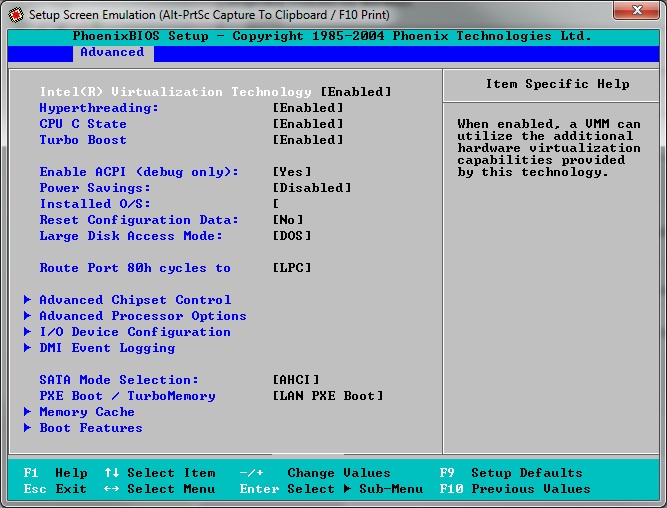Viewport: 667px width, 508px height.
Task: Click Esc Exit in footer
Action: [55, 489]
